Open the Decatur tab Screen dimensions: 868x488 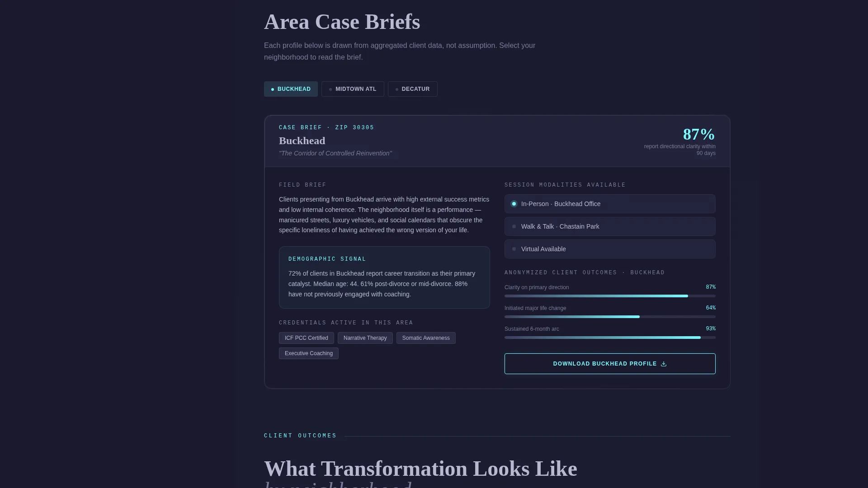pyautogui.click(x=412, y=89)
